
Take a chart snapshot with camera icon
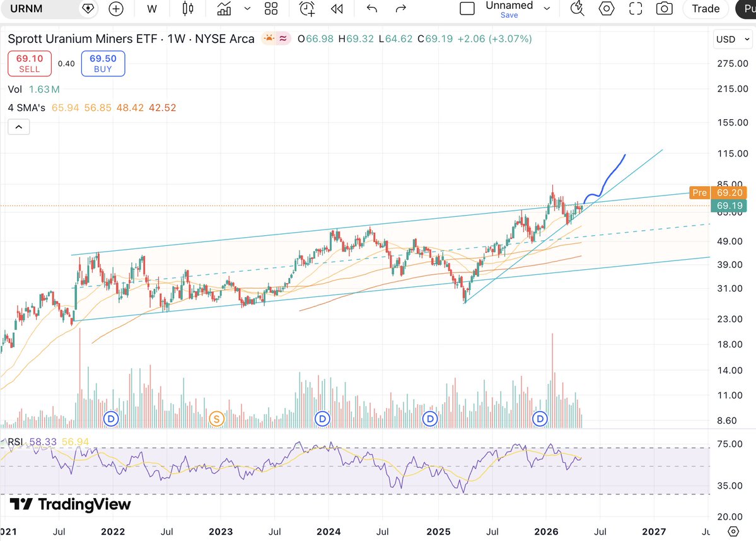(x=665, y=9)
